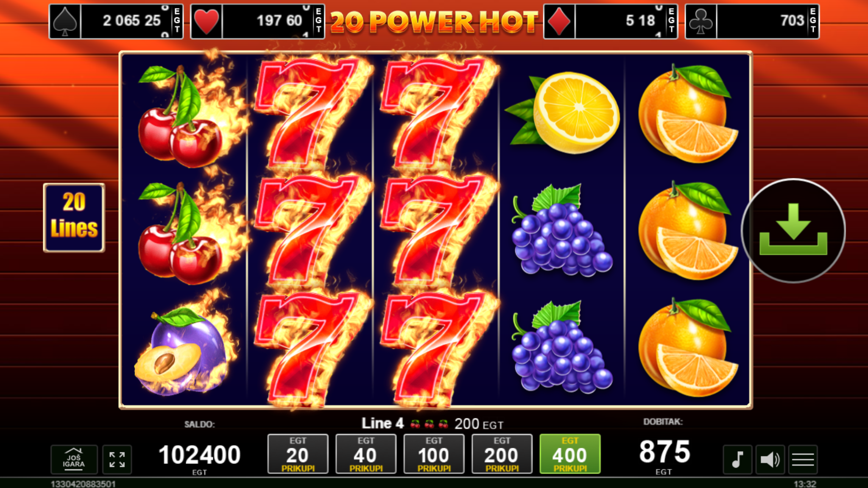Mute the sound with the speaker icon
Screen dimensions: 868x488
tap(770, 460)
